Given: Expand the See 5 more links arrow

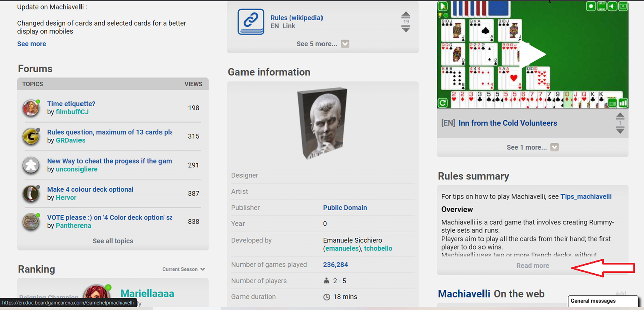Looking at the screenshot, I should [x=345, y=44].
